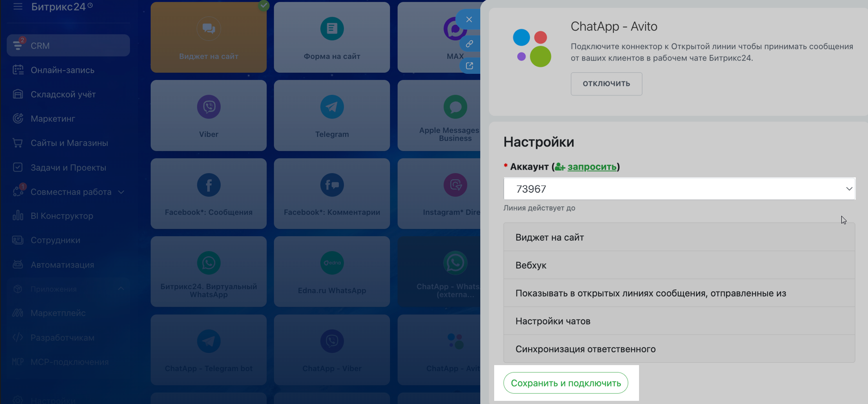
Task: Open the ChatApp - Telegram bot connector
Action: pyautogui.click(x=209, y=350)
